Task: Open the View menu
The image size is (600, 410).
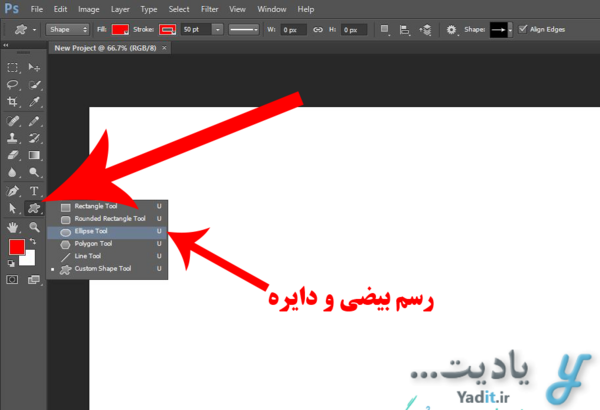Action: pos(237,9)
